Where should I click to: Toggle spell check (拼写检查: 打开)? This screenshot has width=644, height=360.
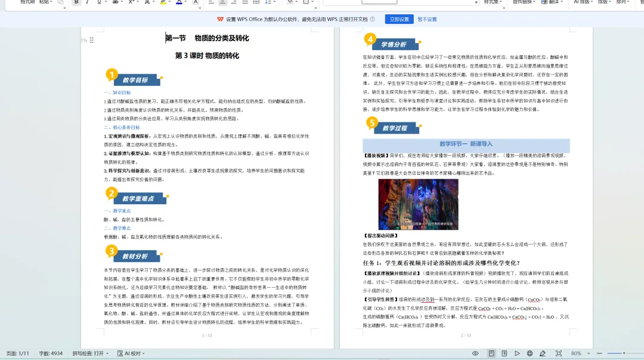91,353
